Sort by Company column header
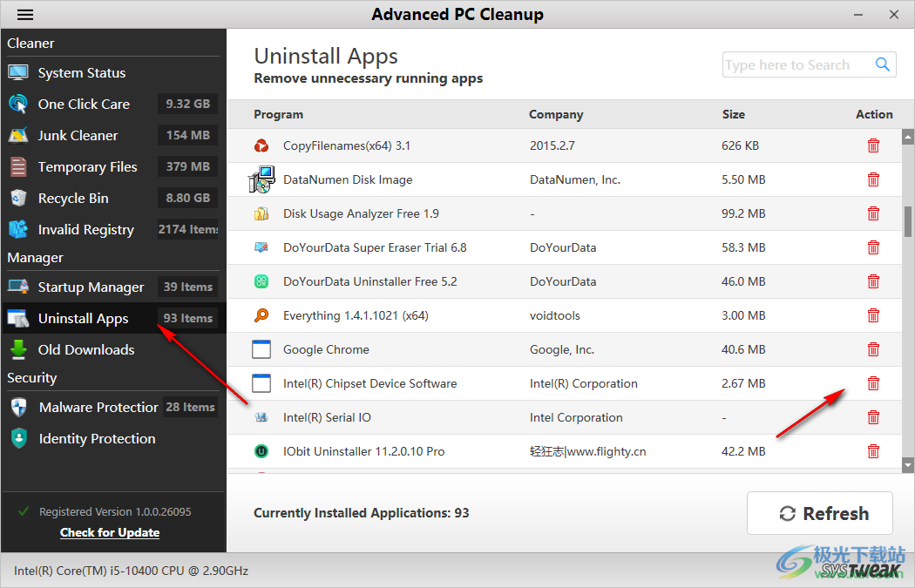 point(556,114)
